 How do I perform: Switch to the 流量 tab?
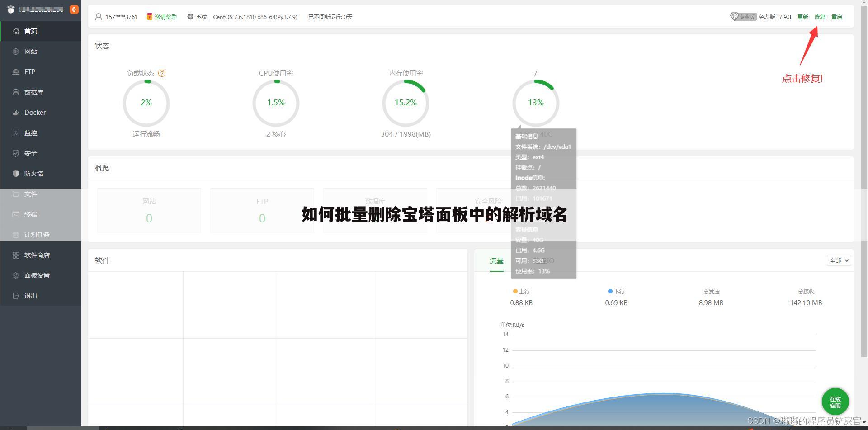[x=496, y=261]
